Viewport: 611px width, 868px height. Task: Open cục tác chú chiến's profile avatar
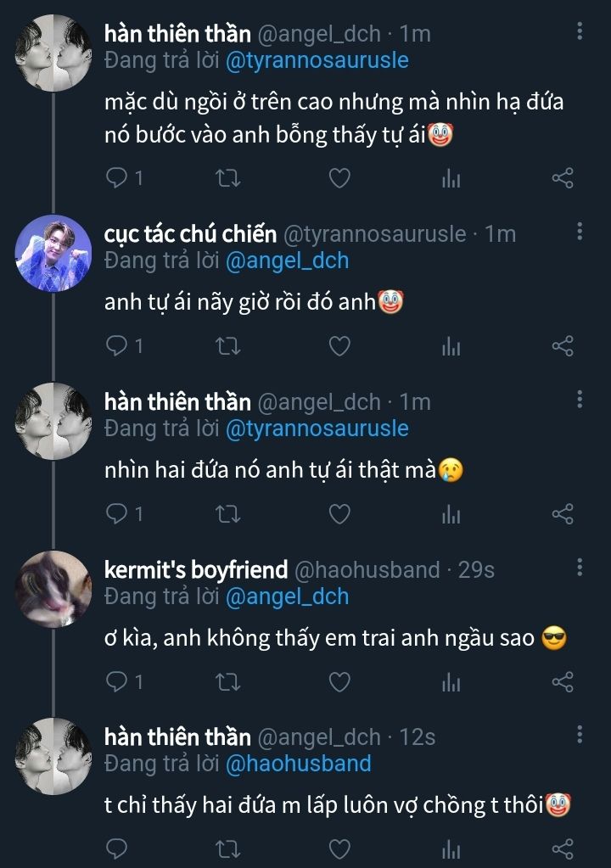54,252
